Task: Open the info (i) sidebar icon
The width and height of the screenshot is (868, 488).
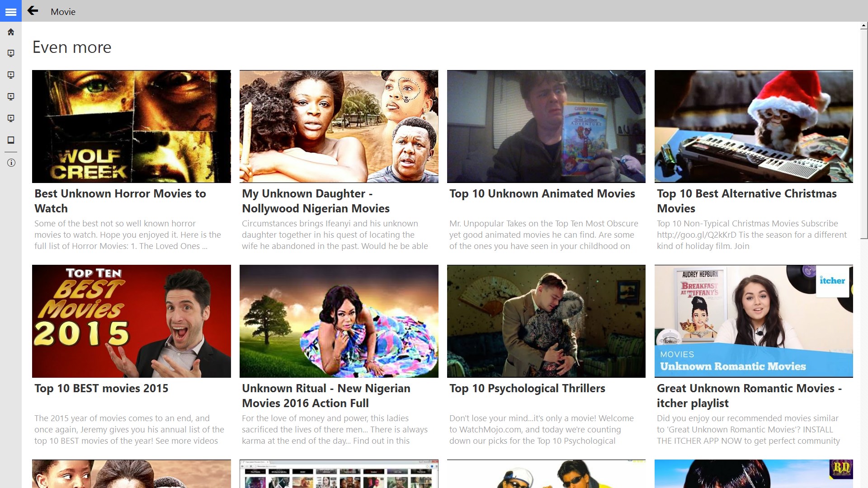Action: (x=11, y=163)
